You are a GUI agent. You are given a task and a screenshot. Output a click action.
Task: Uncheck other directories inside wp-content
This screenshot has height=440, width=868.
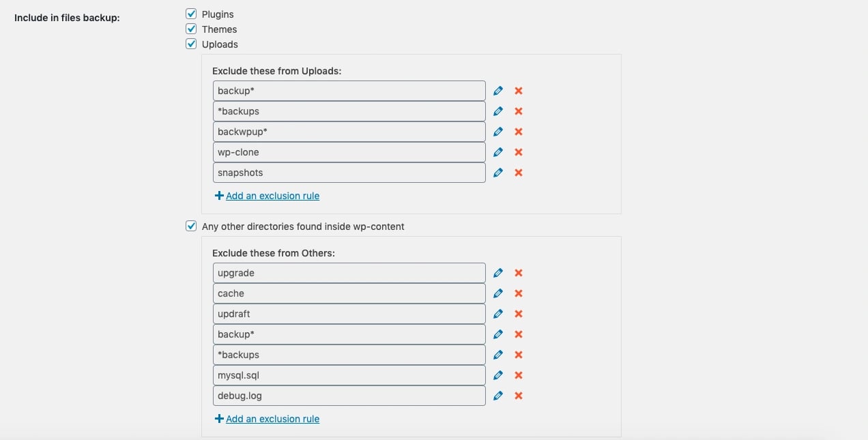(191, 226)
